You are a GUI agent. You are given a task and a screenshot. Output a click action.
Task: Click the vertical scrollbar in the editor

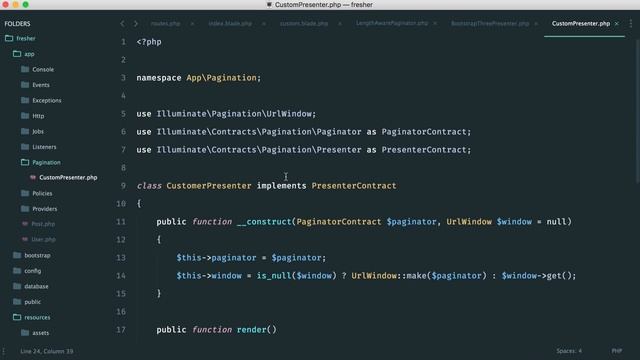(637, 110)
